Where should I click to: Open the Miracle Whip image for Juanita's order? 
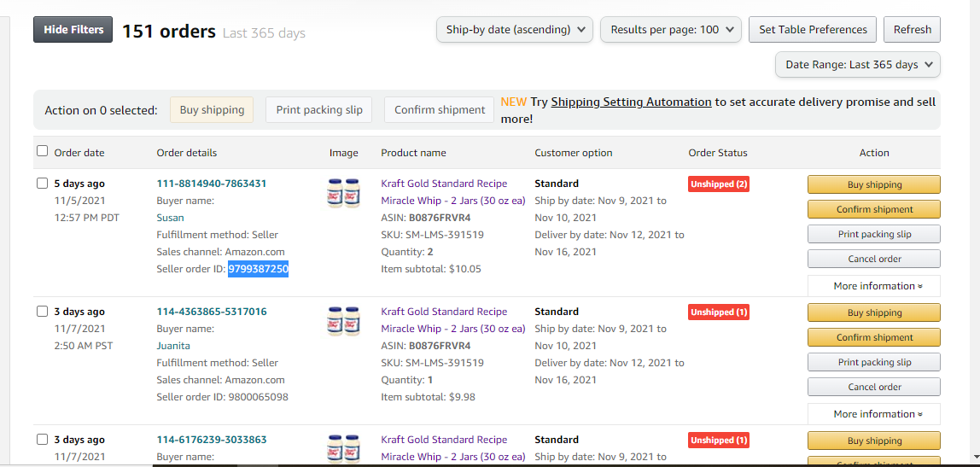coord(344,321)
